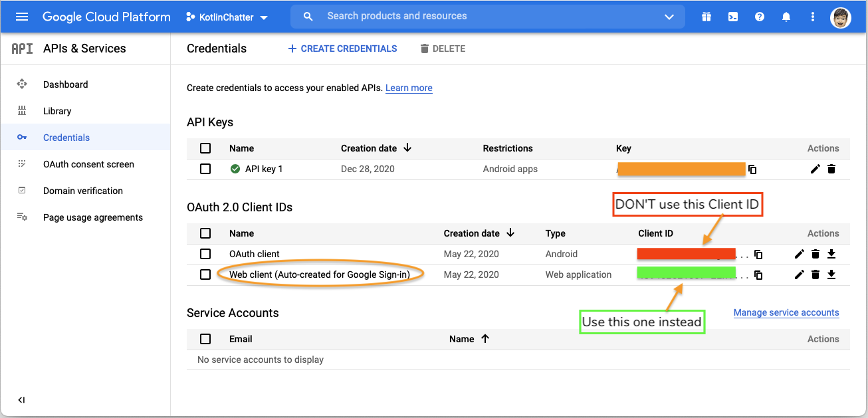
Task: Delete the API key 1 entry
Action: pos(831,169)
